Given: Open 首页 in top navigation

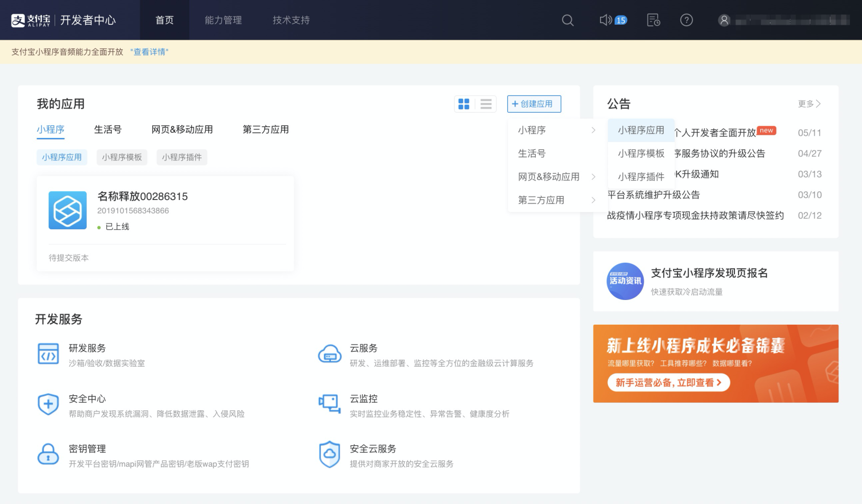Looking at the screenshot, I should [164, 20].
